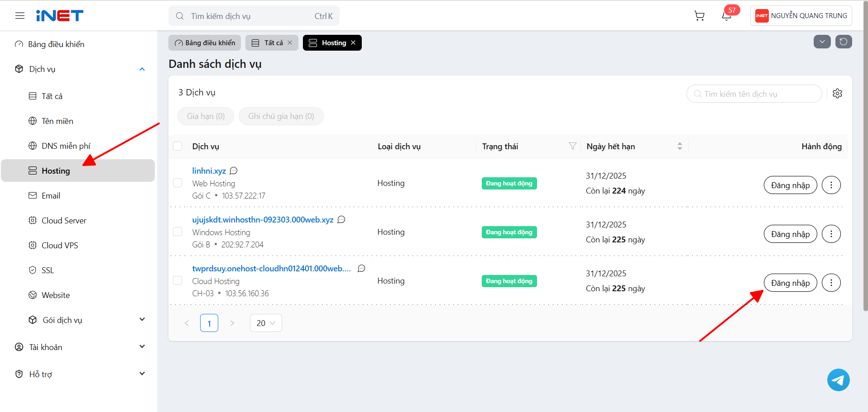Click the note icon next to ujujskdt.winhosthn

(x=341, y=219)
